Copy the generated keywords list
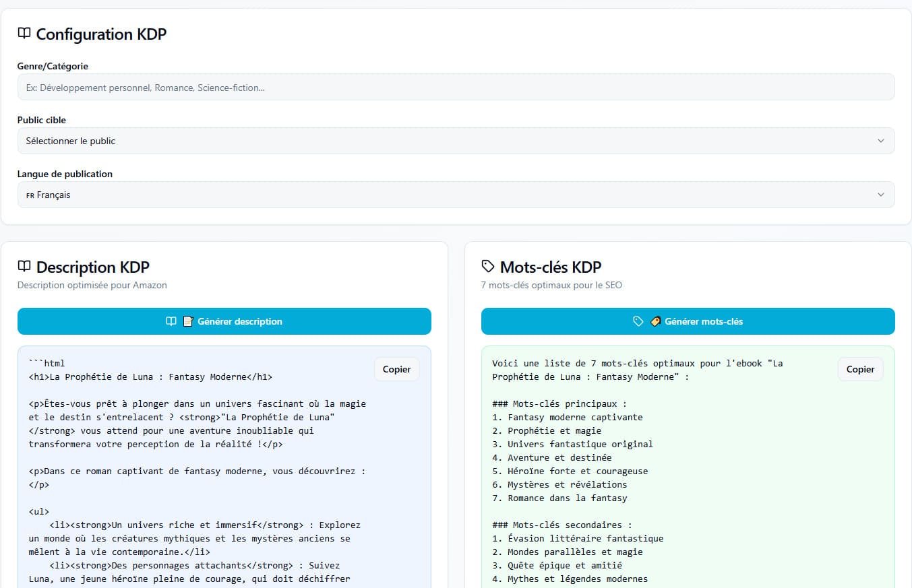Screen dimensions: 912x588 [x=860, y=369]
